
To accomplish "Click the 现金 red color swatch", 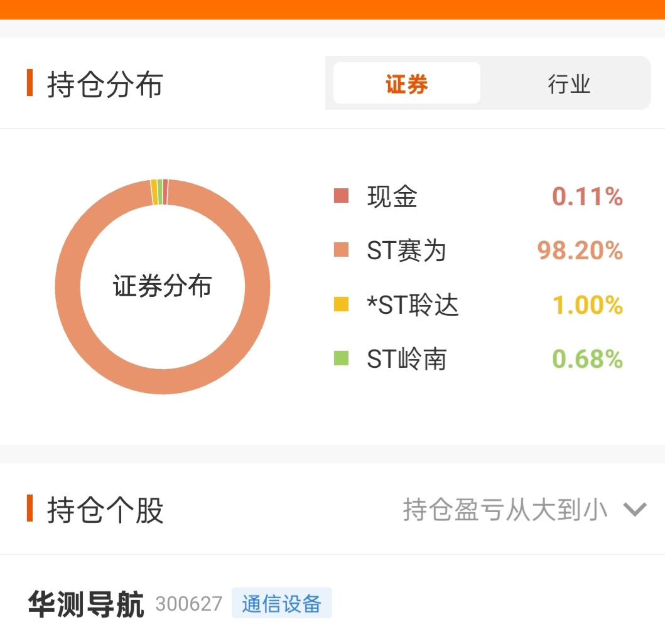I will pos(341,196).
